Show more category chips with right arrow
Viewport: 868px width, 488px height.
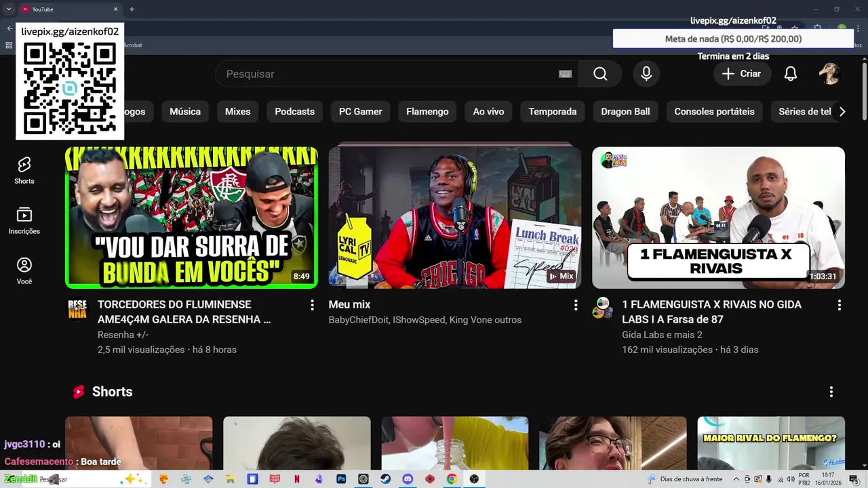(842, 112)
